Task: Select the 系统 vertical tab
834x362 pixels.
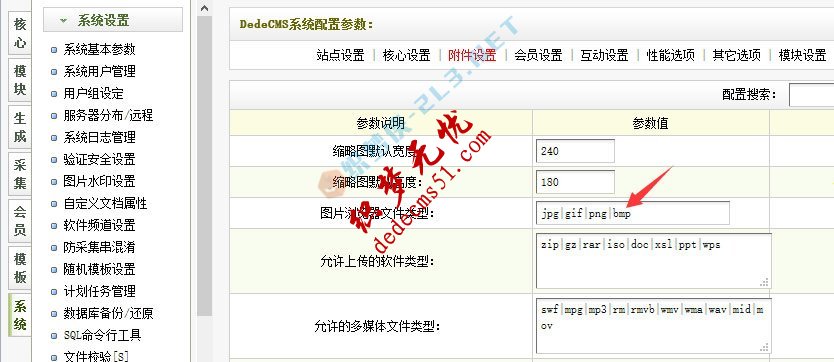Action: coord(20,315)
